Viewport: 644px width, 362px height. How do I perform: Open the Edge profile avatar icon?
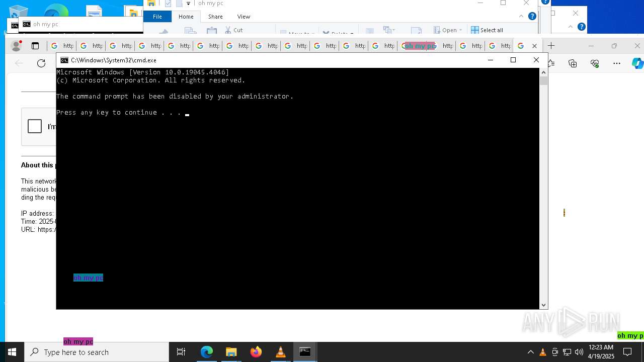pyautogui.click(x=17, y=46)
